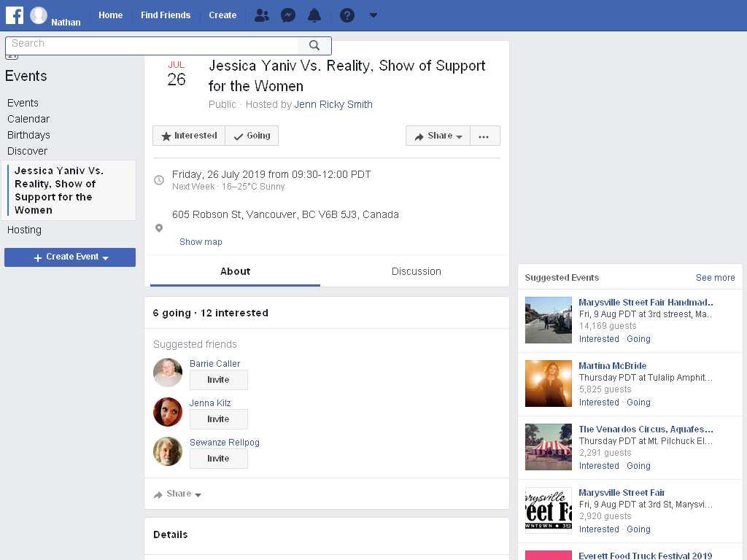
Task: Toggle the Interested star button
Action: [x=189, y=136]
